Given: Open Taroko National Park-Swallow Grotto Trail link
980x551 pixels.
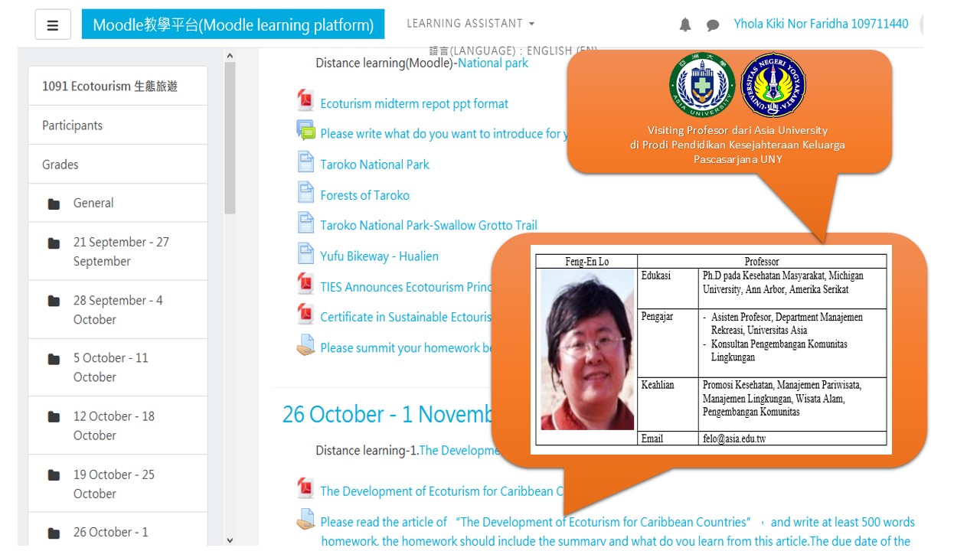Looking at the screenshot, I should (429, 225).
